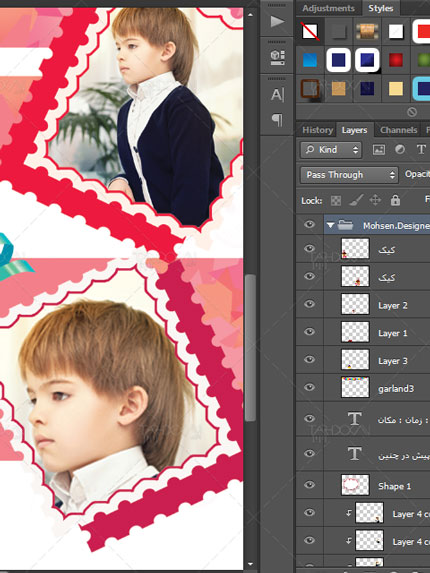Apply the Default Style (None) swatch
The width and height of the screenshot is (430, 573).
tap(310, 31)
